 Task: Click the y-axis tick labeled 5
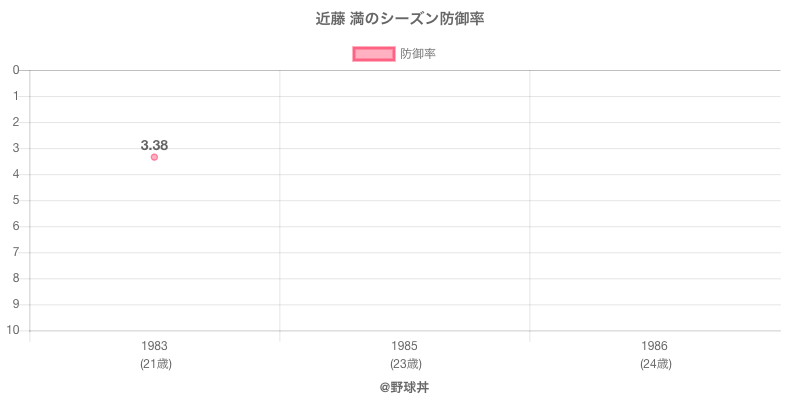(16, 200)
